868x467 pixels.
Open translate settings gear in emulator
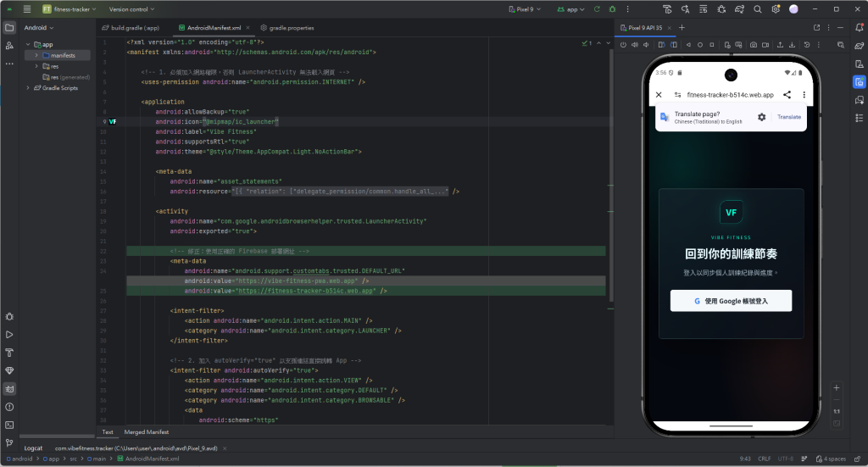click(762, 117)
